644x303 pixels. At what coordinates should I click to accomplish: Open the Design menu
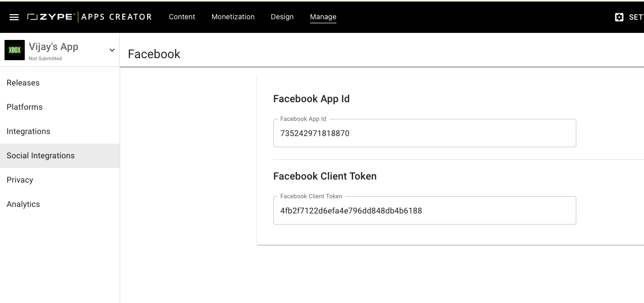click(x=282, y=17)
